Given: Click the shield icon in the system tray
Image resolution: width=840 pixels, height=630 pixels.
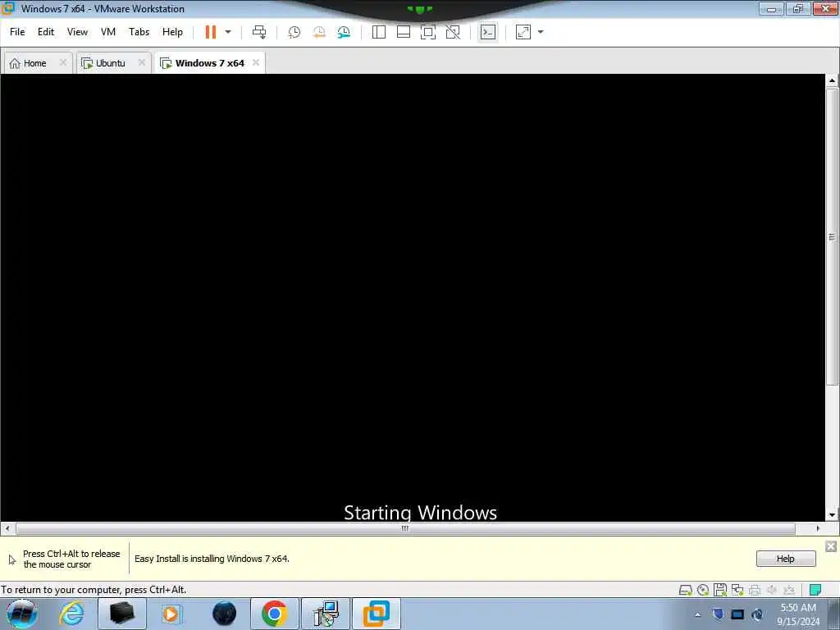Looking at the screenshot, I should (x=718, y=614).
